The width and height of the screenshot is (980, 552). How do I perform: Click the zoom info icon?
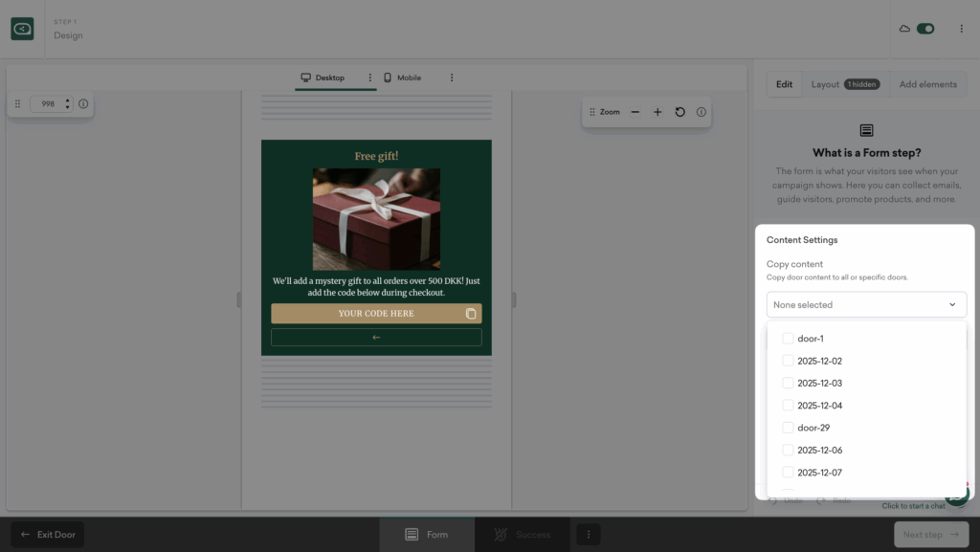click(702, 112)
